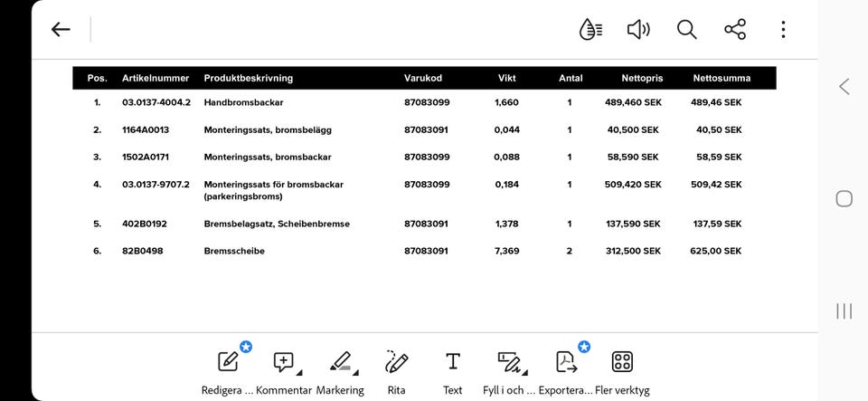Screen dimensions: 868x401
Task: Start Read Aloud with speaker icon
Action: pyautogui.click(x=638, y=30)
